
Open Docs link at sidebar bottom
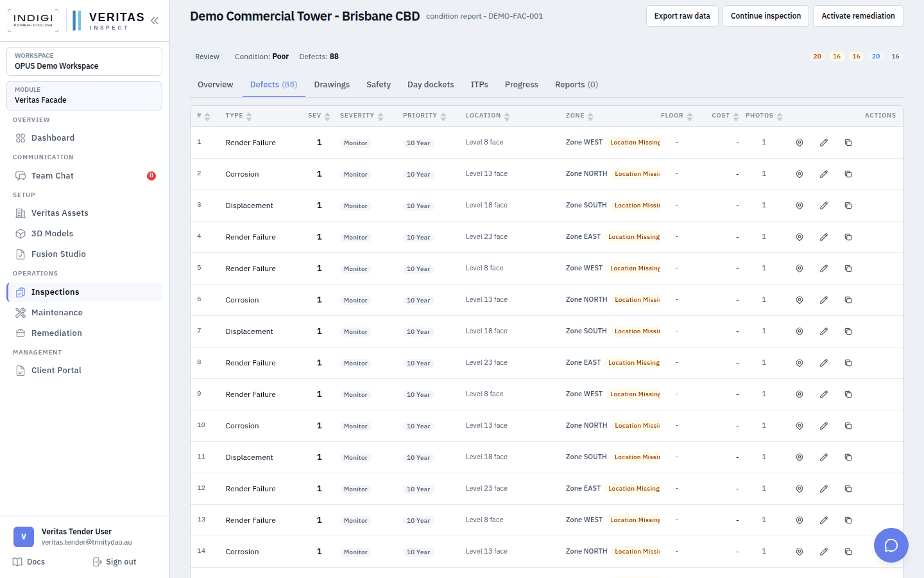coord(29,562)
